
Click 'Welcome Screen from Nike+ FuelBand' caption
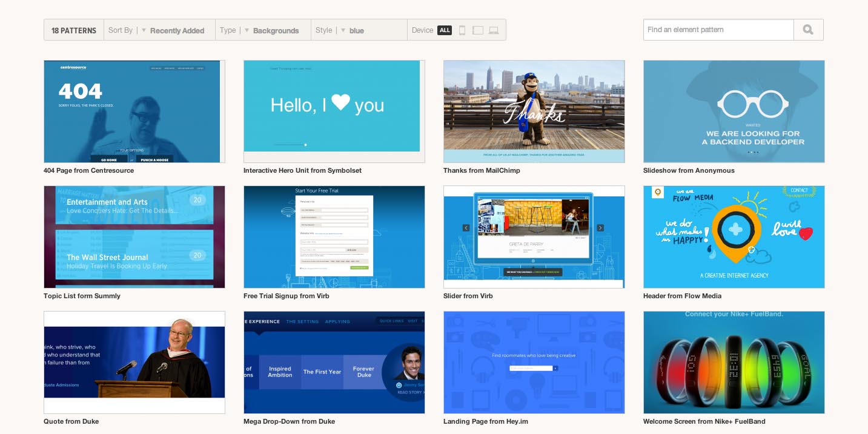[704, 421]
